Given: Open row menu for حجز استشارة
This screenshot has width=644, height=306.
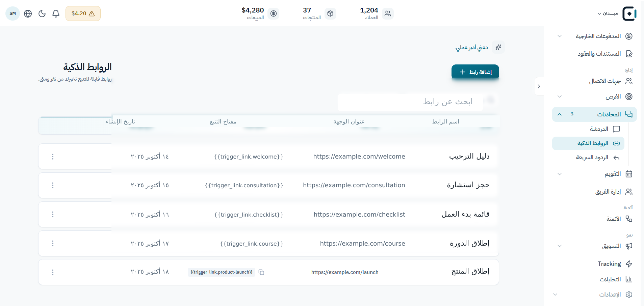Looking at the screenshot, I should (x=53, y=185).
